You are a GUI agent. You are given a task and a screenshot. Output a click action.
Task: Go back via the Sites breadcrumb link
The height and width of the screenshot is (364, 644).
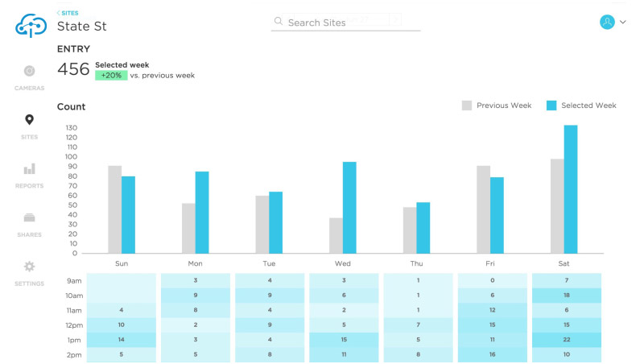68,13
